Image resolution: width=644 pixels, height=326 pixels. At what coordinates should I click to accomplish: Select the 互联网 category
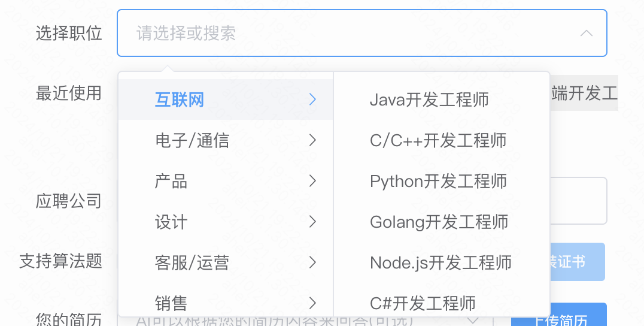coord(180,99)
